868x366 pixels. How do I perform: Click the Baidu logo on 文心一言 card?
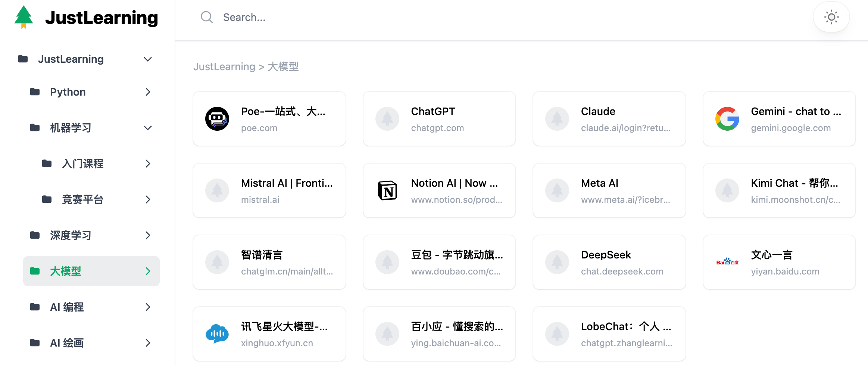click(727, 262)
